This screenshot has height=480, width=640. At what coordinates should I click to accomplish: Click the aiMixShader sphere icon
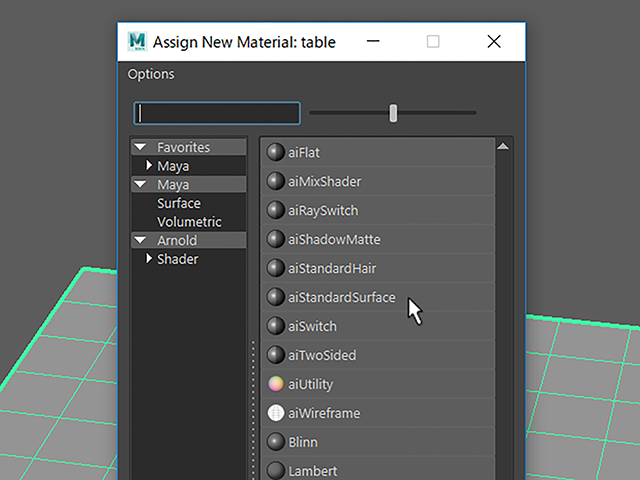click(x=276, y=181)
